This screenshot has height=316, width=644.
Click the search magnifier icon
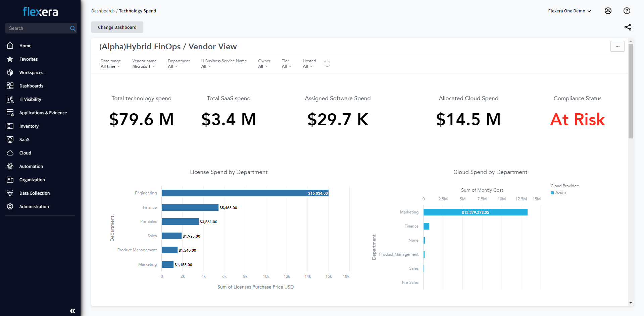coord(72,28)
